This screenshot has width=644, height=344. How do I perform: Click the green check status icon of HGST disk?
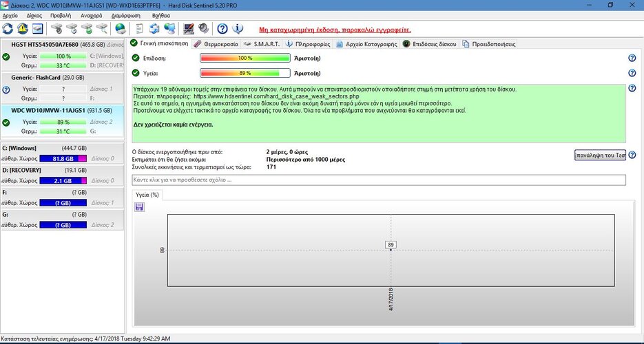(x=6, y=56)
